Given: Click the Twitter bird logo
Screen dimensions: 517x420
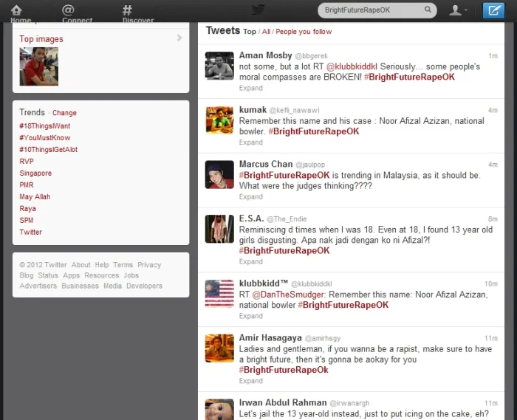Looking at the screenshot, I should click(x=258, y=10).
